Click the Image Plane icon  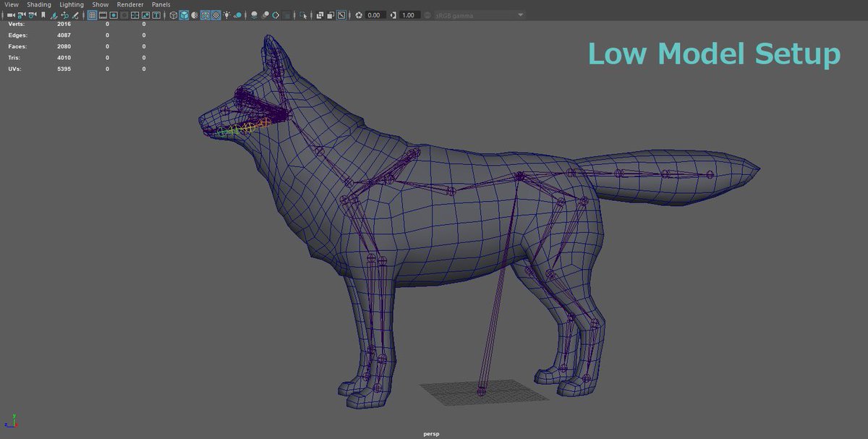[54, 15]
